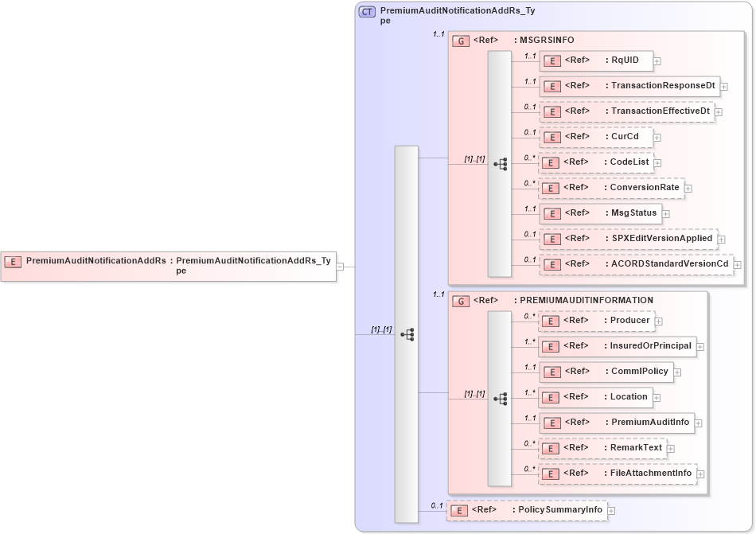Click the CT icon on PremiumAuditNotificationAddRs_Type
756x534 pixels.
[x=366, y=11]
